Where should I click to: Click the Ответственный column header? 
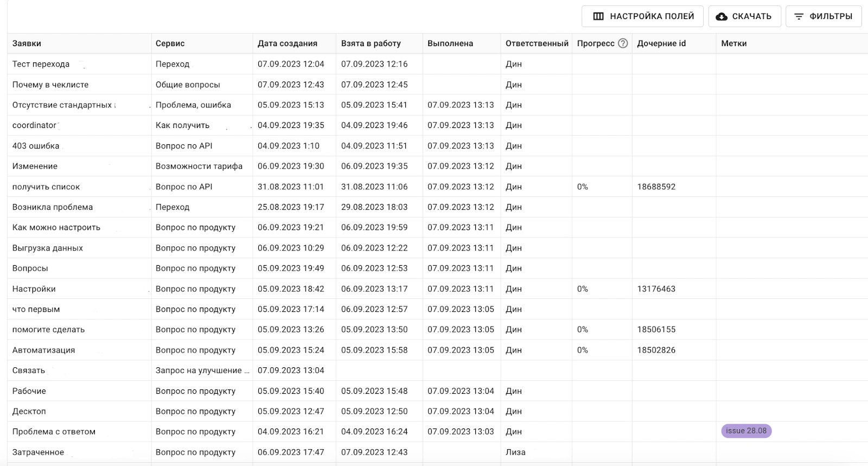[537, 43]
